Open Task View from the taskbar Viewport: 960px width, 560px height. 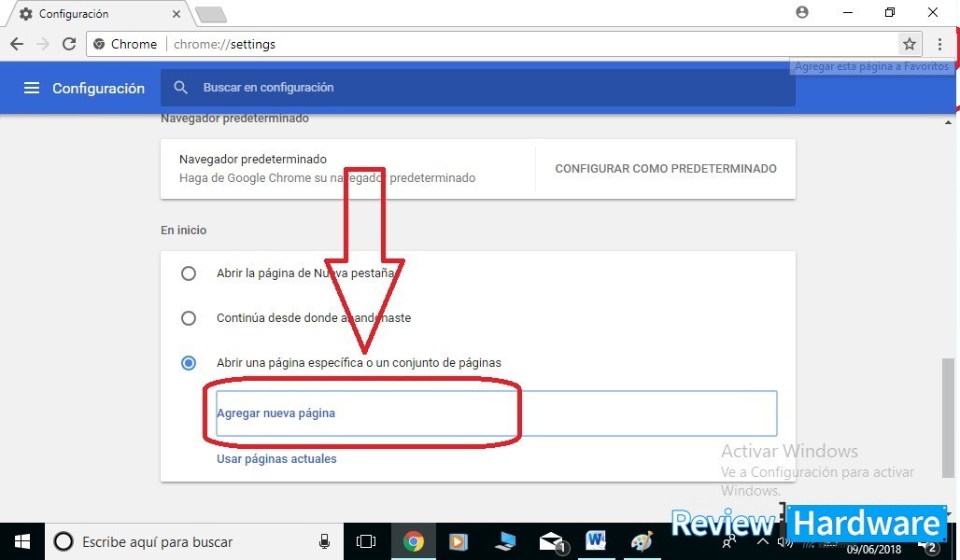click(x=366, y=541)
